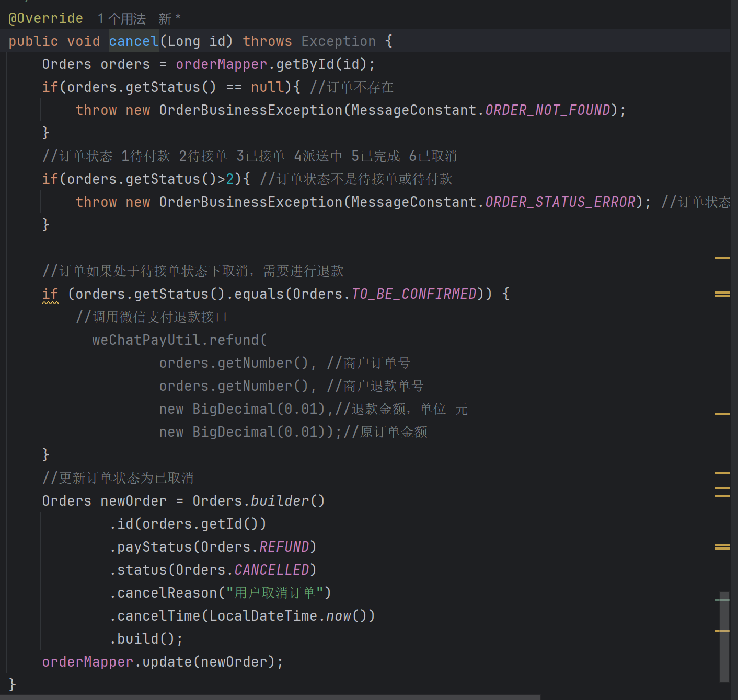
Task: Click the comment "//订单如果处于待接单状态下取消，需要进行退款"
Action: [x=193, y=271]
